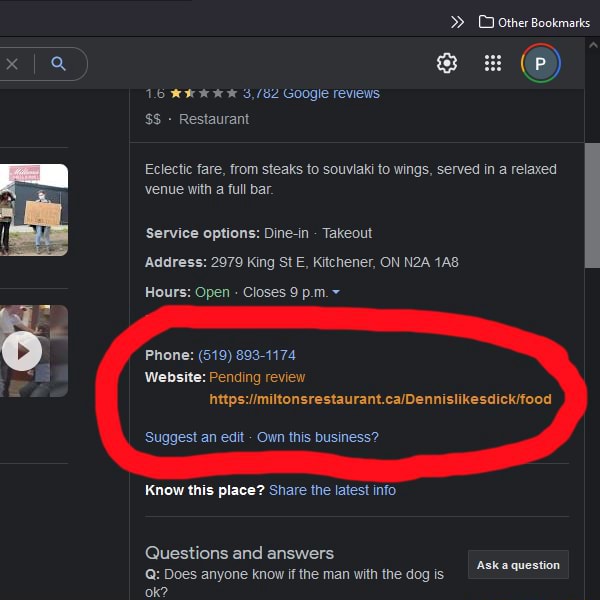Click the star rating graphic

coord(204,93)
